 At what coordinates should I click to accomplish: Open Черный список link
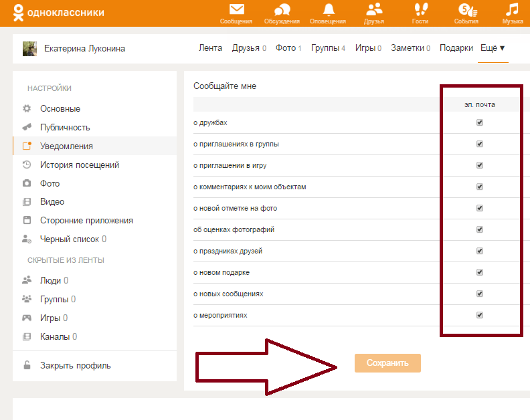[x=73, y=239]
